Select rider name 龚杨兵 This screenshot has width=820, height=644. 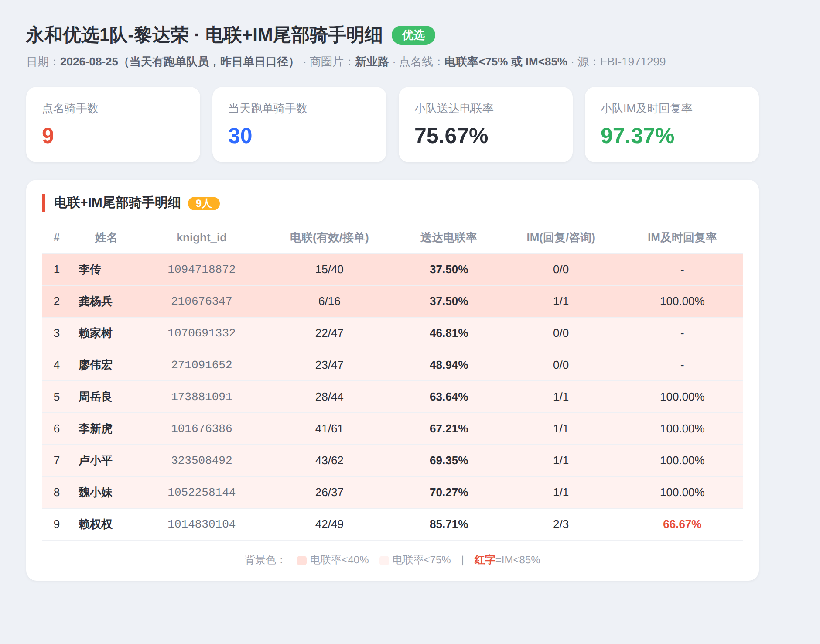coord(96,301)
